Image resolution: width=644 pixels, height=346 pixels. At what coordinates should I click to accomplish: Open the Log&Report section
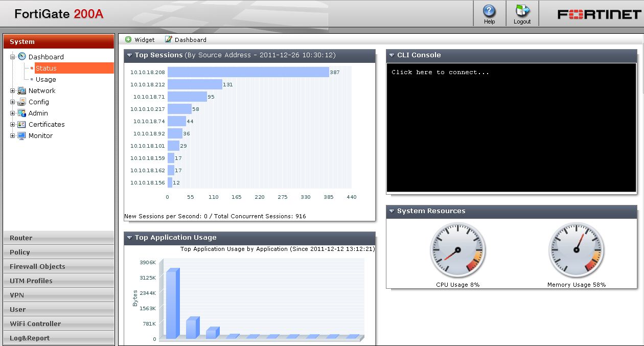pos(59,338)
